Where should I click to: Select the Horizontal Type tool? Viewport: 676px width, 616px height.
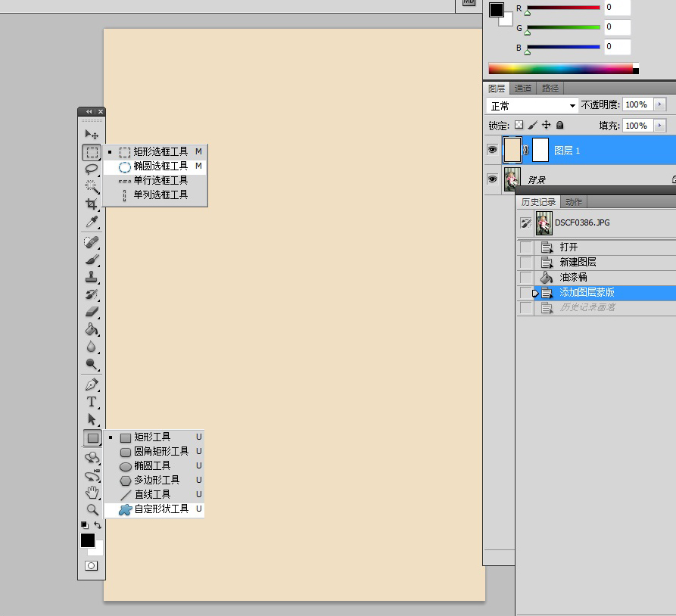click(92, 402)
